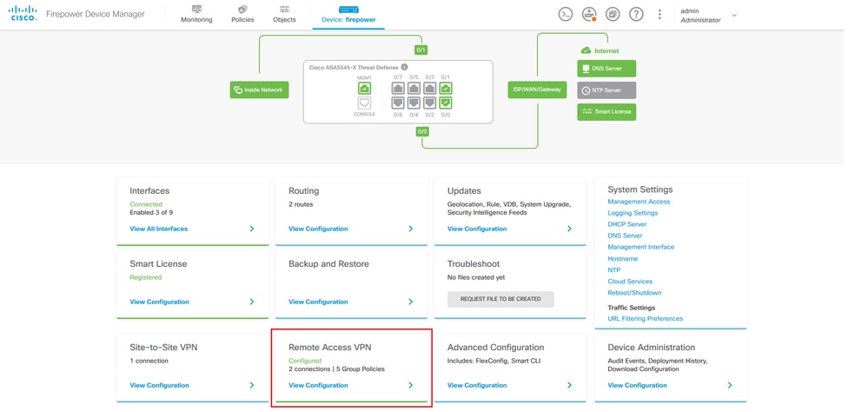The width and height of the screenshot is (868, 412).
Task: Switch to the Policies tab
Action: click(242, 15)
